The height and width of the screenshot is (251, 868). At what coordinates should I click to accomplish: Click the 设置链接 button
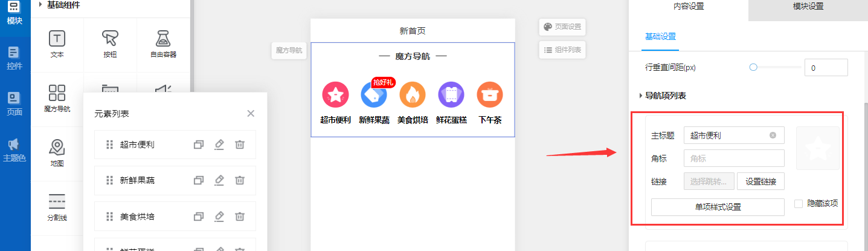[x=760, y=181]
